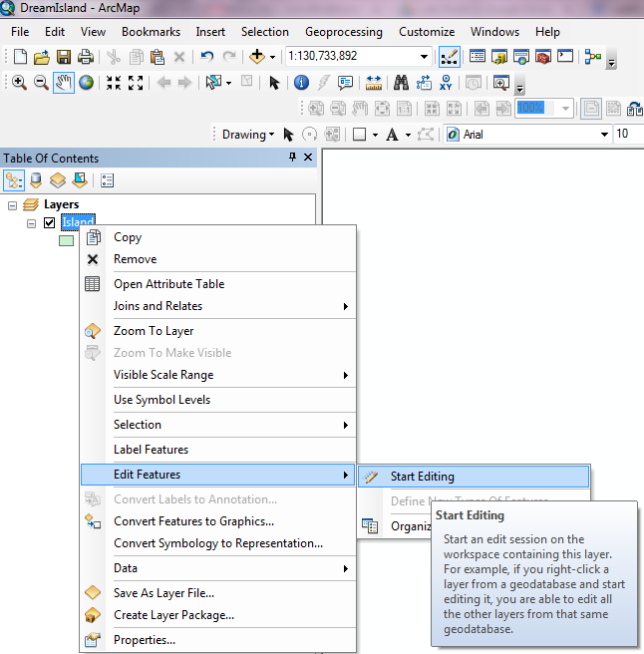Select the Island layer name
This screenshot has height=654, width=644.
coord(78,222)
